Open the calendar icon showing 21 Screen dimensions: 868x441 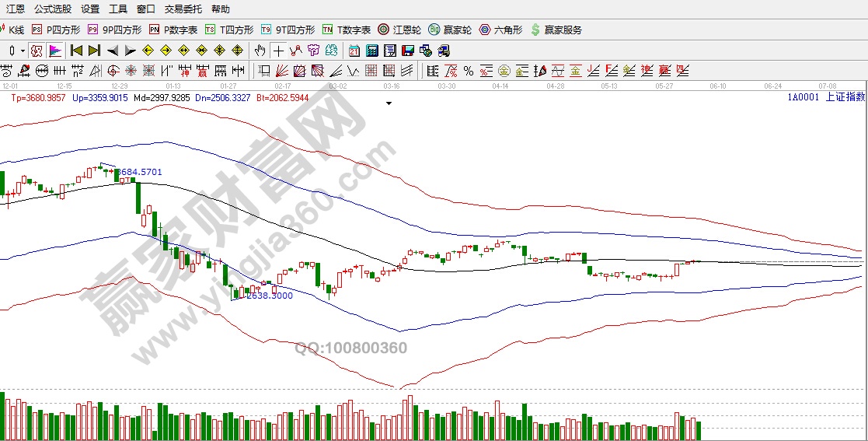click(354, 51)
